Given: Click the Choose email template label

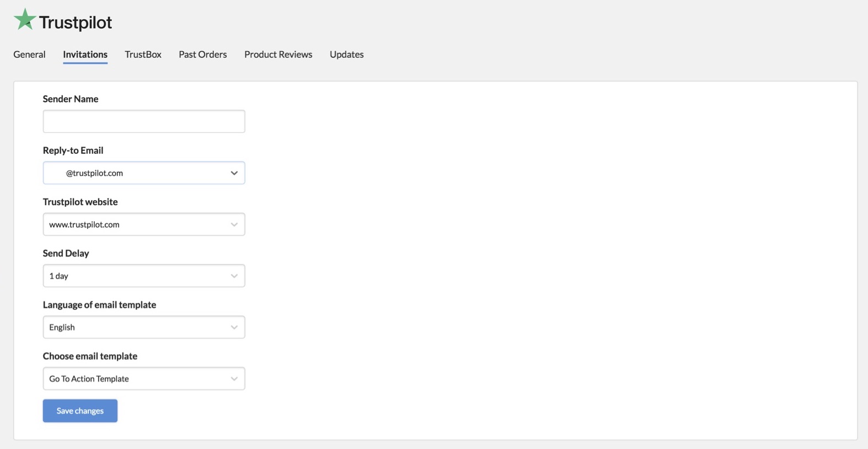Looking at the screenshot, I should [x=90, y=356].
